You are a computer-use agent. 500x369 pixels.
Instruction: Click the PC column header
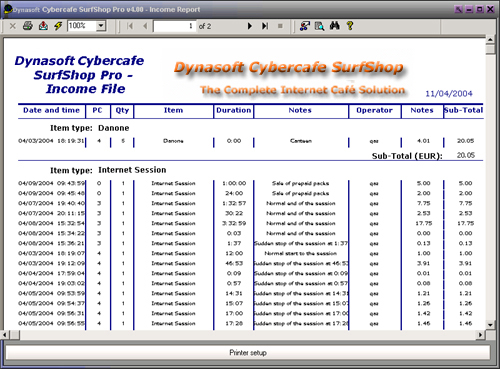(97, 110)
